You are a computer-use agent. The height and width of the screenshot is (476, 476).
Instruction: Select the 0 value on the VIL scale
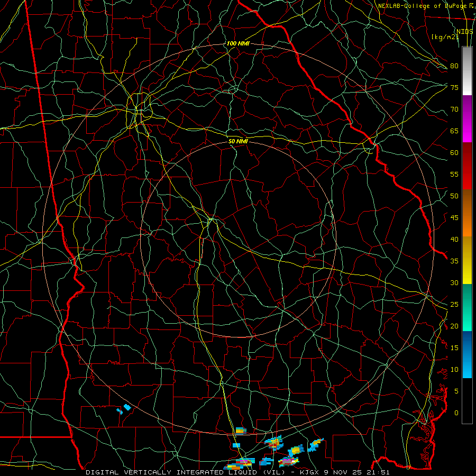tap(456, 413)
